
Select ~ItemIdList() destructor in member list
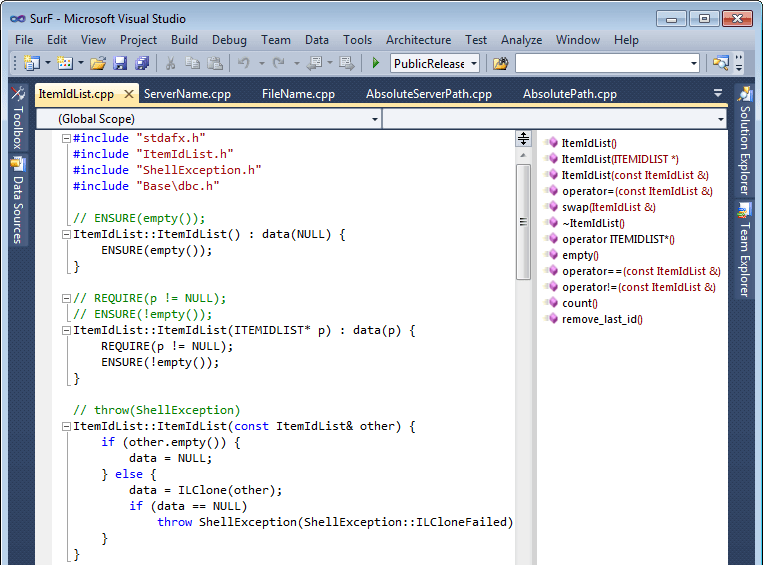tap(593, 223)
